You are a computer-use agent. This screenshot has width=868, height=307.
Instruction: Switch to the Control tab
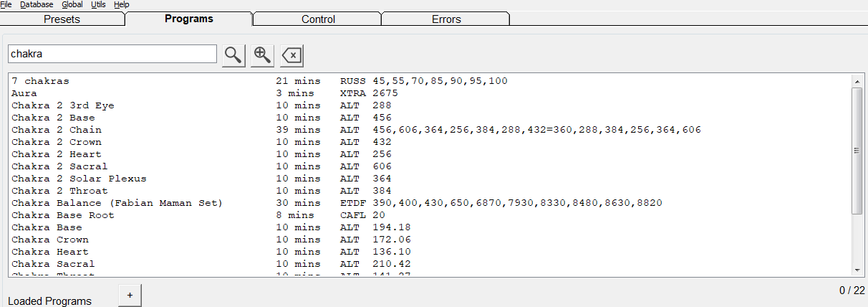pos(318,19)
